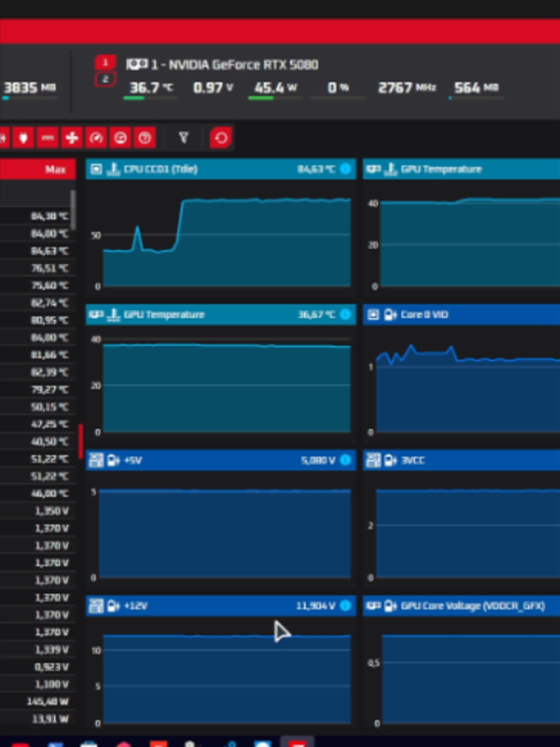560x747 pixels.
Task: Select the 82,74 °C Max value row
Action: pyautogui.click(x=38, y=303)
